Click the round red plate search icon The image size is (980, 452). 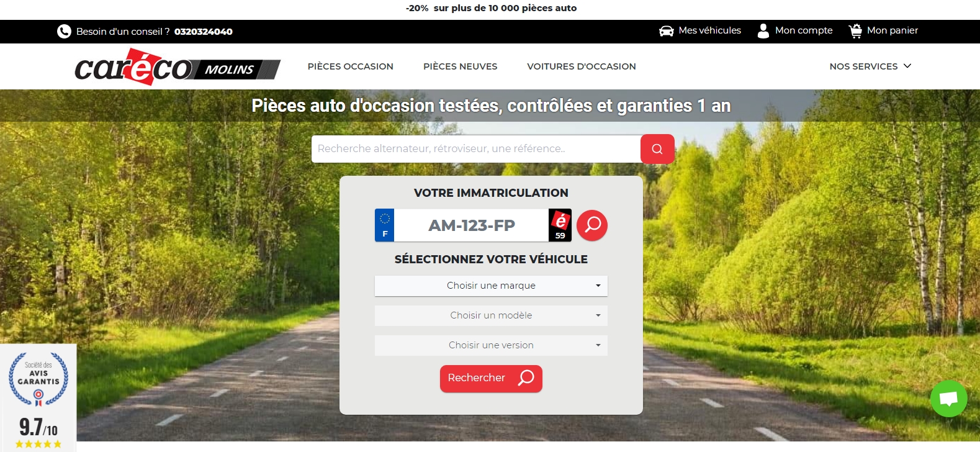coord(592,225)
